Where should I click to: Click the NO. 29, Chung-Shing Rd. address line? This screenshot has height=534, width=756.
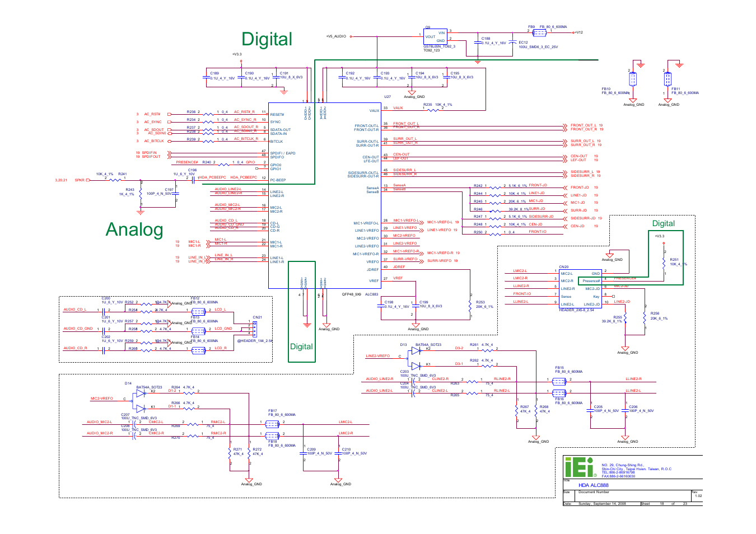623,465
